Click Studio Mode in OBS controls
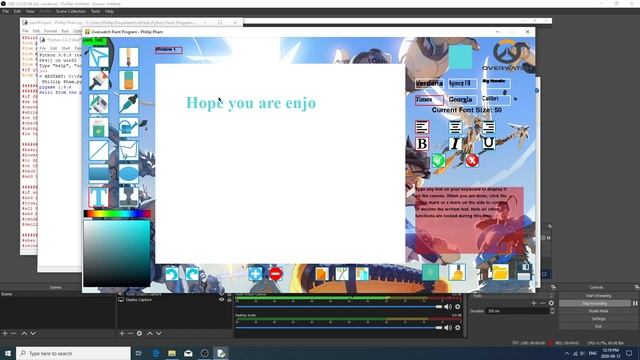 tap(598, 311)
